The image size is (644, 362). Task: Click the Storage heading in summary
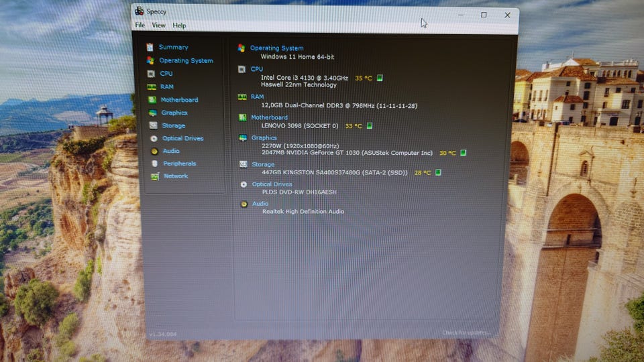point(263,164)
